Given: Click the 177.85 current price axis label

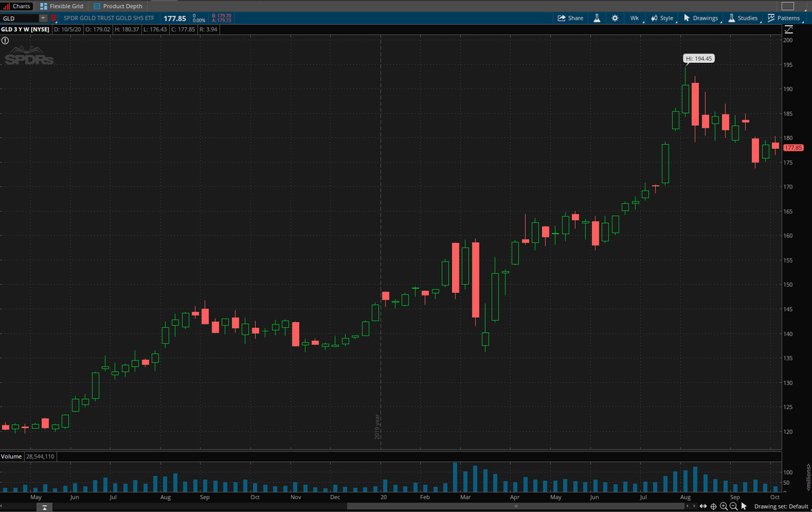Looking at the screenshot, I should tap(793, 147).
